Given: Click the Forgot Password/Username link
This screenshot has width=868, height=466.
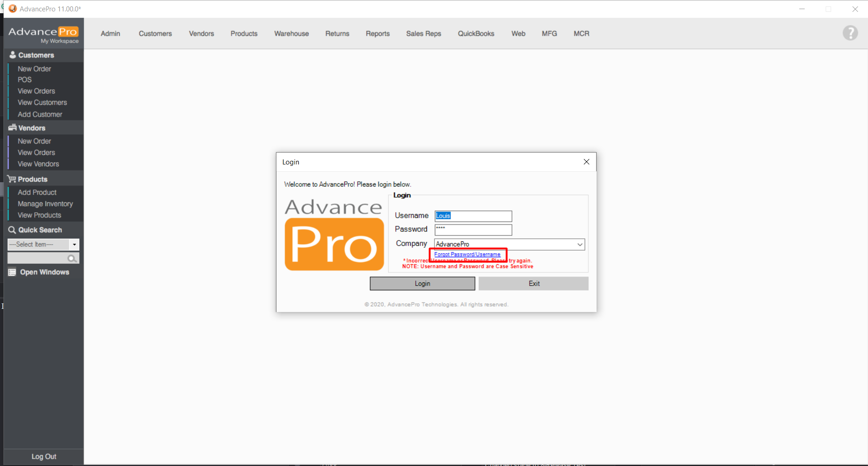Looking at the screenshot, I should pyautogui.click(x=467, y=255).
